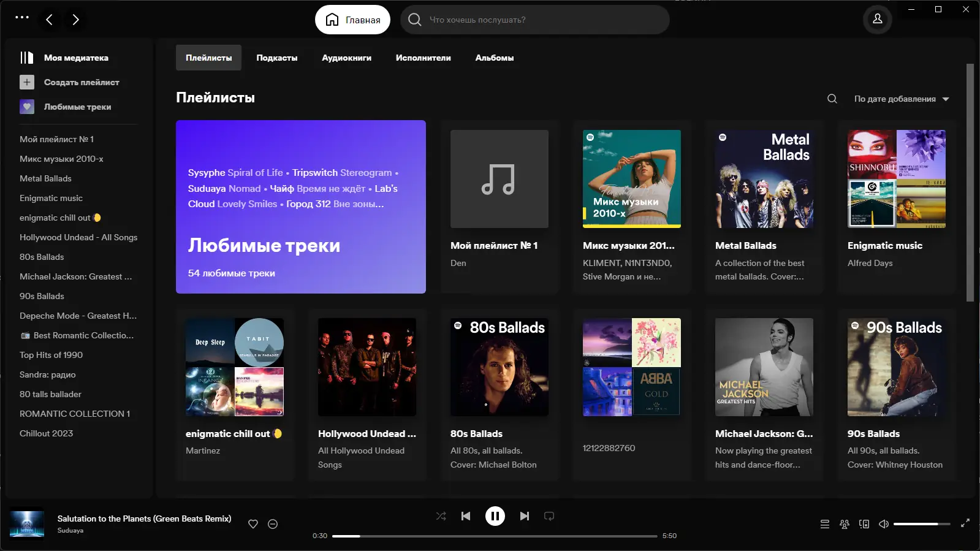This screenshot has width=980, height=551.
Task: Click the search magnifier in the top bar
Action: tap(415, 20)
